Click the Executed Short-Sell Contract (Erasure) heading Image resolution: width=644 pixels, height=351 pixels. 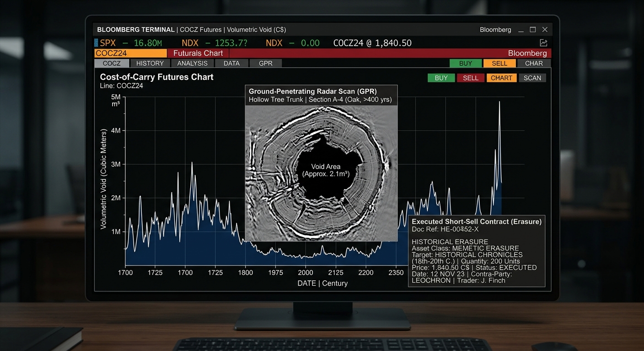pos(477,221)
